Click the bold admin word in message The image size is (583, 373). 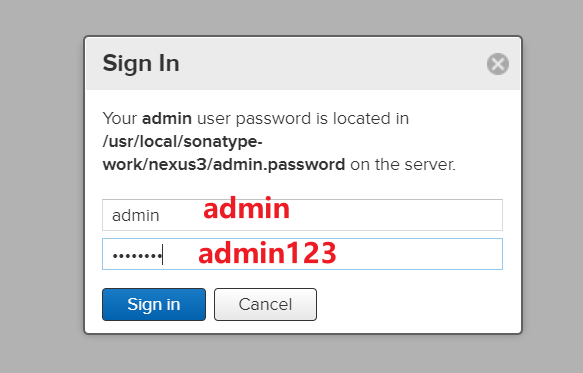pos(167,119)
